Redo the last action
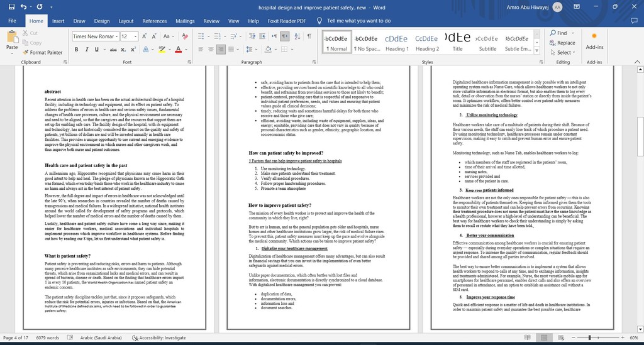644x345 pixels. coord(40,7)
